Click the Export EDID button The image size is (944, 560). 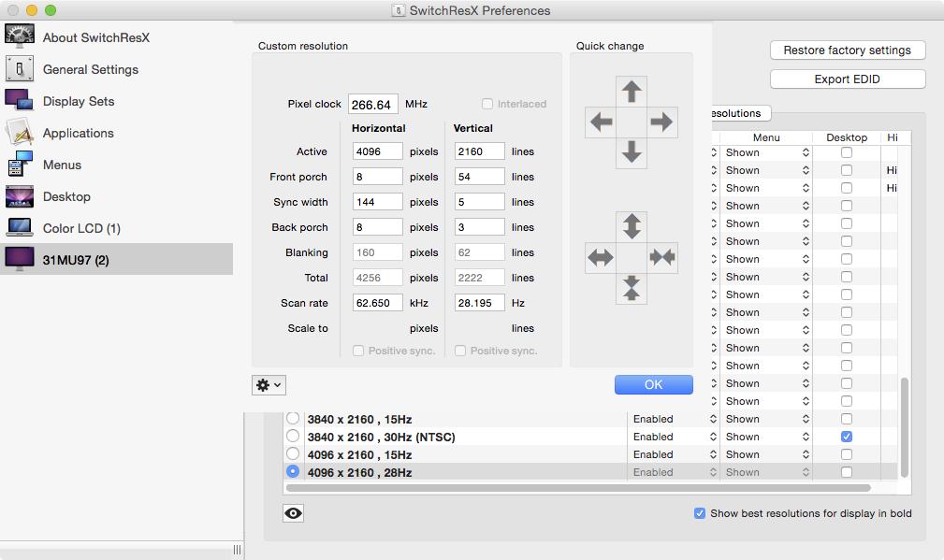[x=848, y=79]
